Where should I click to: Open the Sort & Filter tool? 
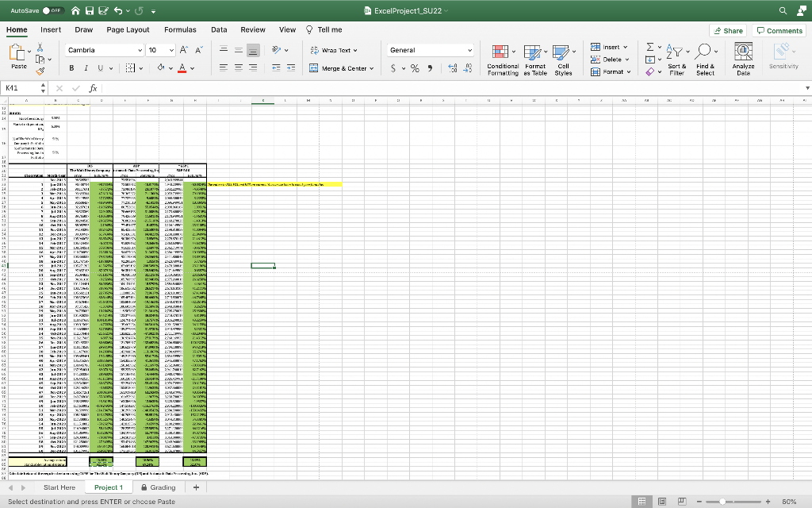click(x=675, y=58)
